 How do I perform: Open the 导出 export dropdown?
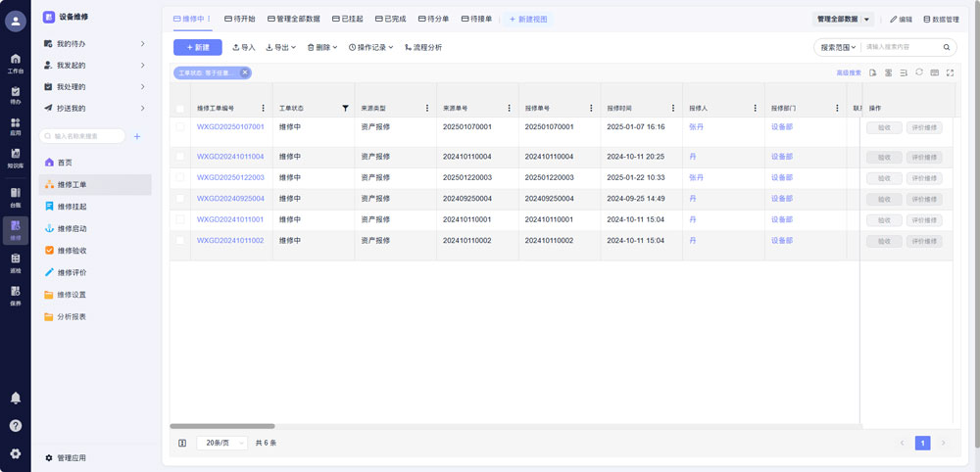coord(281,47)
